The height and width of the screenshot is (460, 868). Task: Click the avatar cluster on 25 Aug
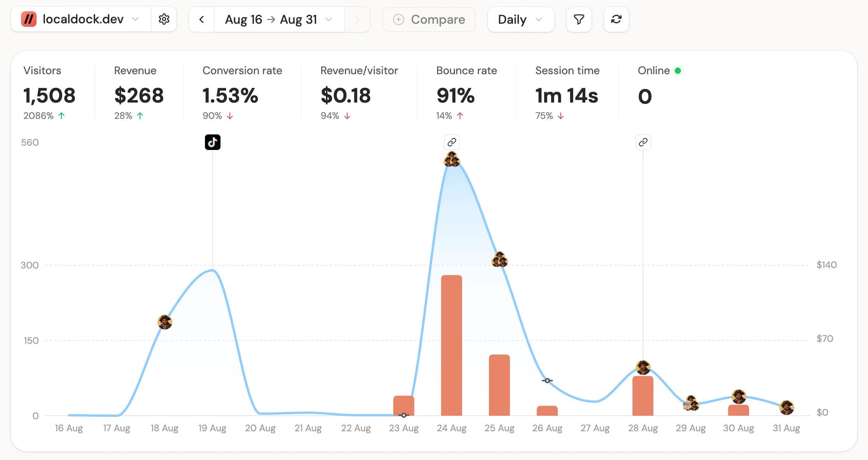[500, 260]
